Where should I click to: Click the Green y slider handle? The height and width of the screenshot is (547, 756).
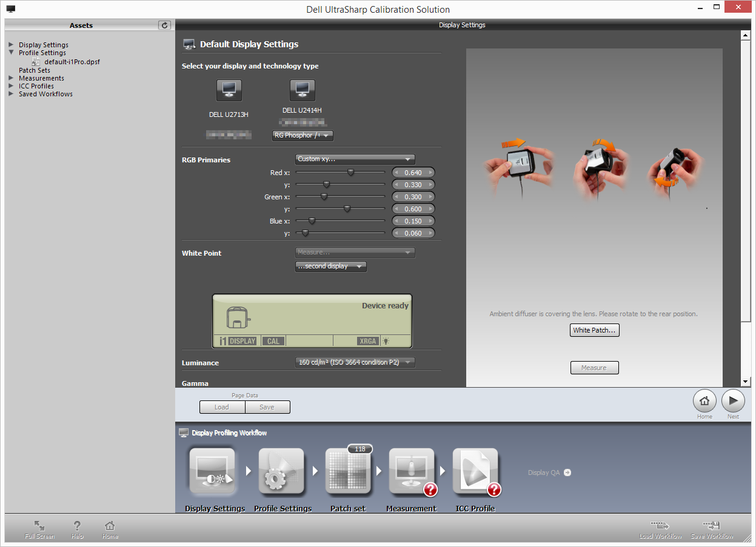(347, 208)
